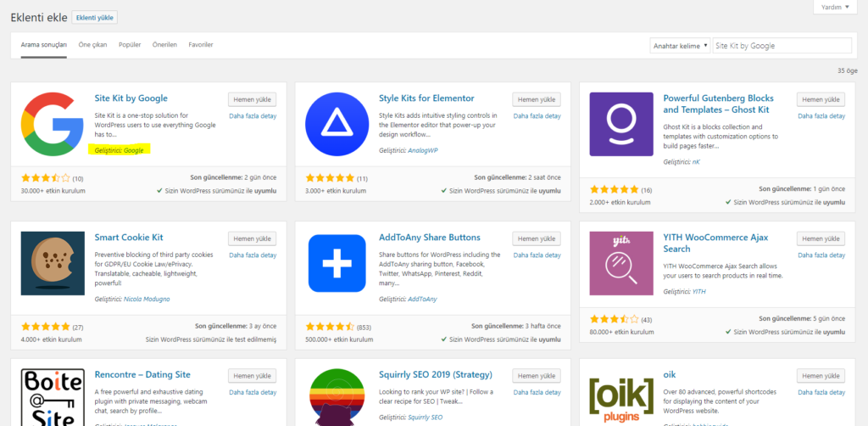Click the nK developer link
The height and width of the screenshot is (426, 868).
click(x=696, y=162)
